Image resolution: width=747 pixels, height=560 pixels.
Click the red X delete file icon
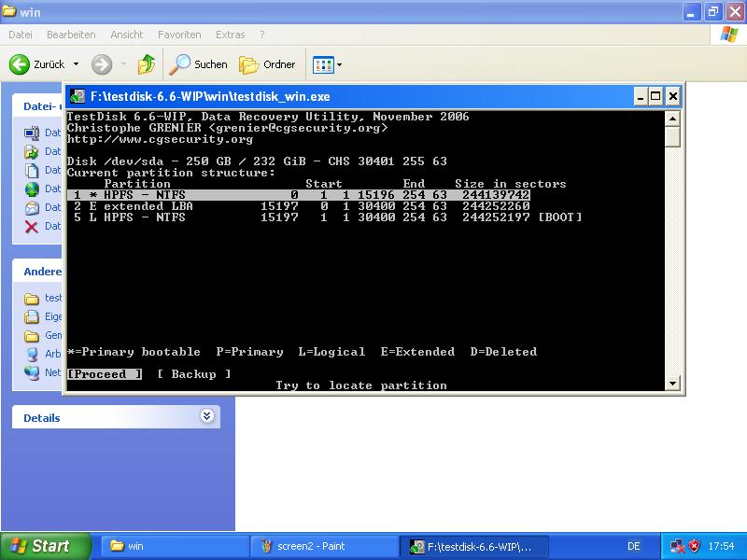tap(32, 227)
